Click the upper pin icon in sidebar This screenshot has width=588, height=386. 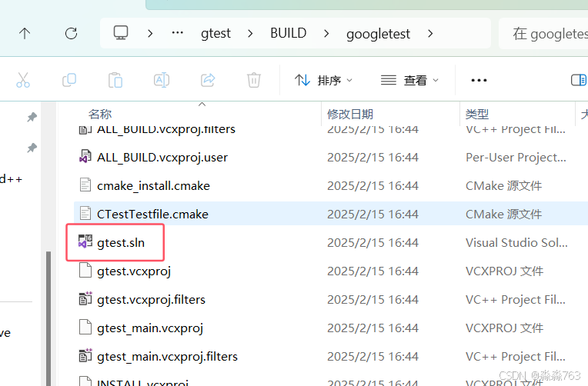(32, 118)
